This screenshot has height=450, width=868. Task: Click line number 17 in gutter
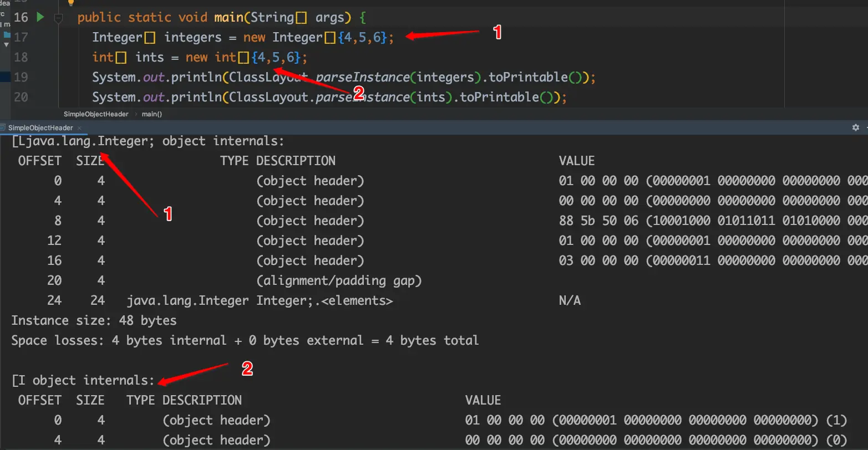click(21, 37)
